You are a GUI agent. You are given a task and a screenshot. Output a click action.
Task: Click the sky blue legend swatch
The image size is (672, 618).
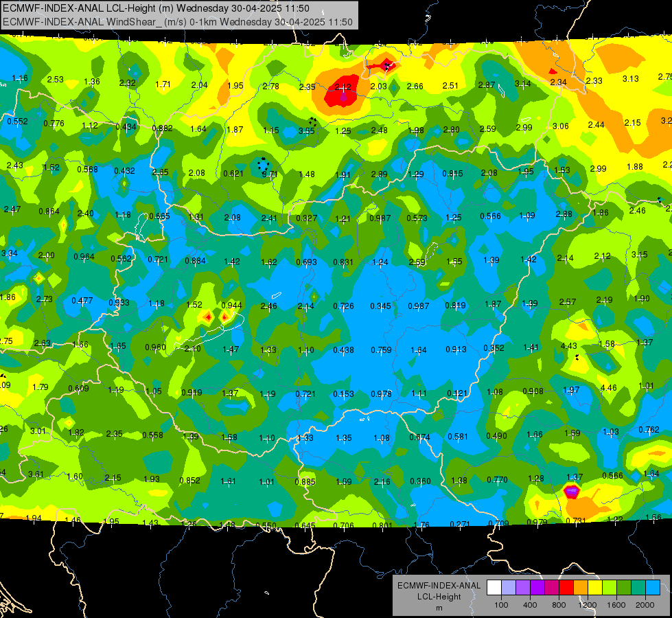pos(653,588)
